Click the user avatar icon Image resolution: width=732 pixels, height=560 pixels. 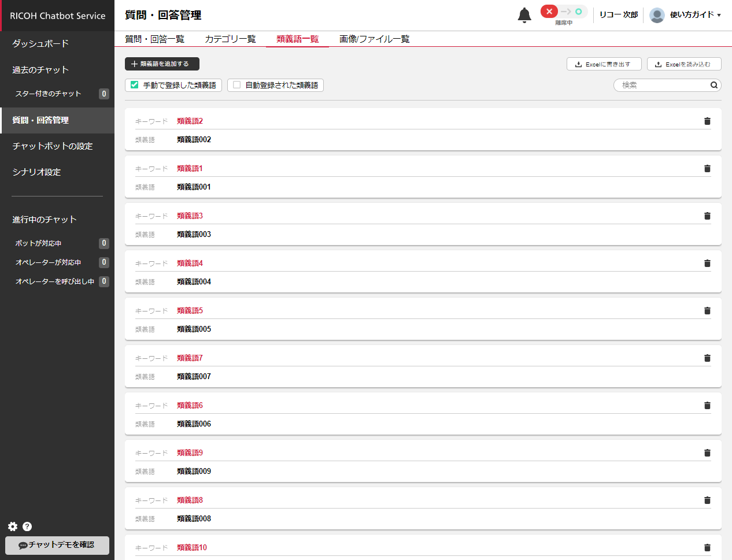click(657, 15)
